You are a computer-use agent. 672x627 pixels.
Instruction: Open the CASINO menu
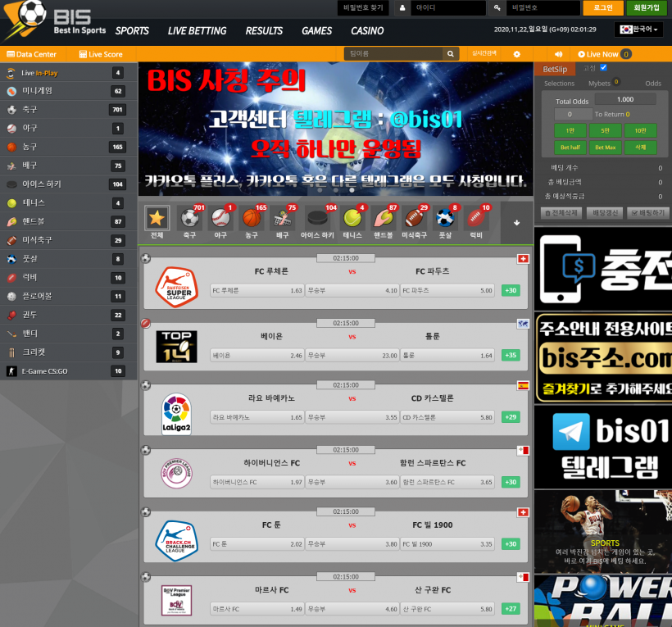(367, 31)
